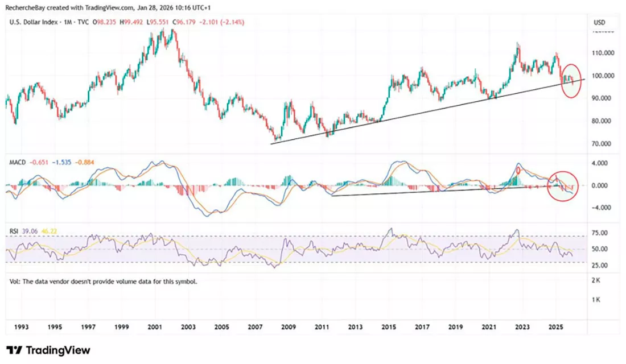Viewport: 626px width, 364px height.
Task: Click the 2025 year on time axis
Action: [556, 327]
